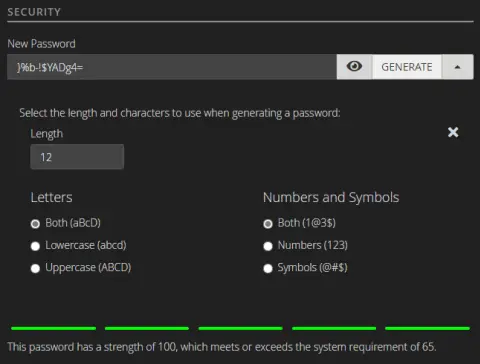Select Numbers (123) option
Viewport: 480px width, 364px height.
click(268, 246)
